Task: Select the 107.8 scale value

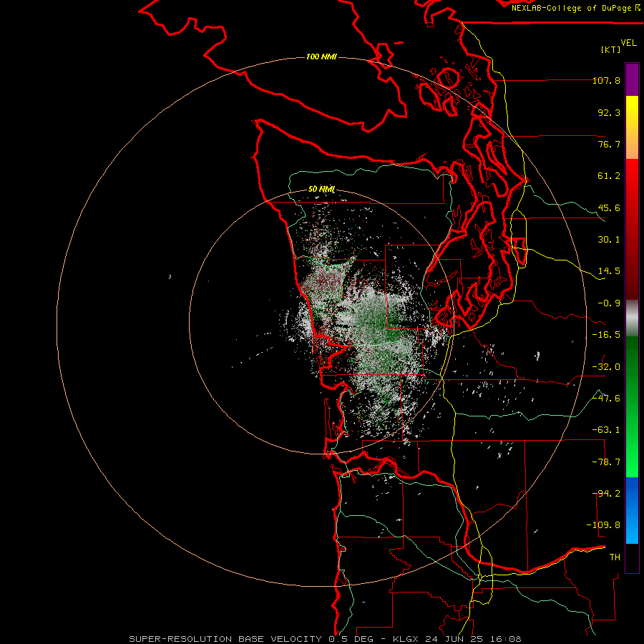Action: (x=606, y=80)
